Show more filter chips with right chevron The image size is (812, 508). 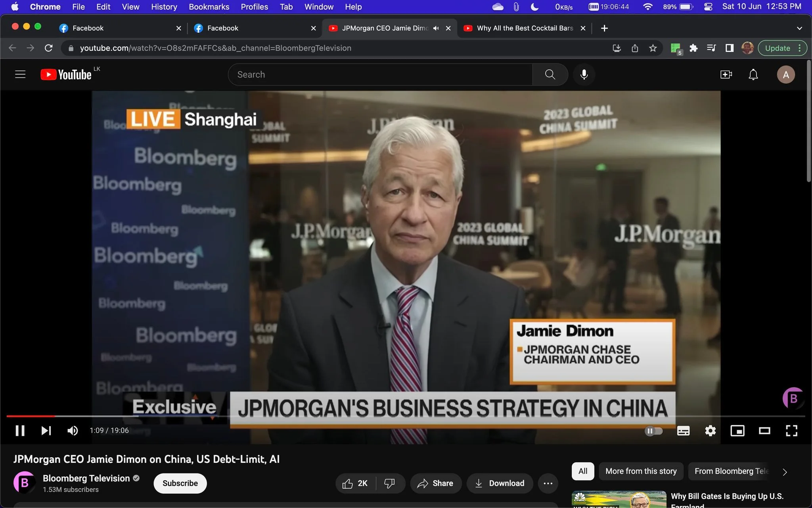click(x=785, y=471)
